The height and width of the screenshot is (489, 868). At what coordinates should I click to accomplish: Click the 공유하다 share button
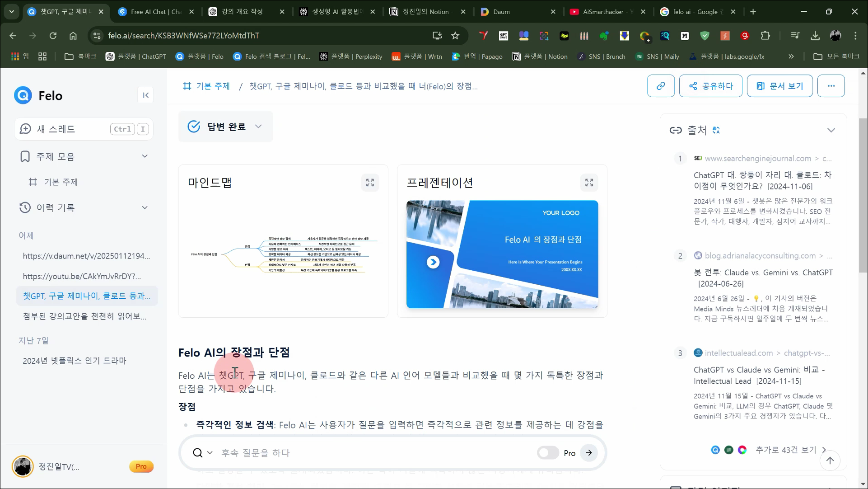point(710,86)
